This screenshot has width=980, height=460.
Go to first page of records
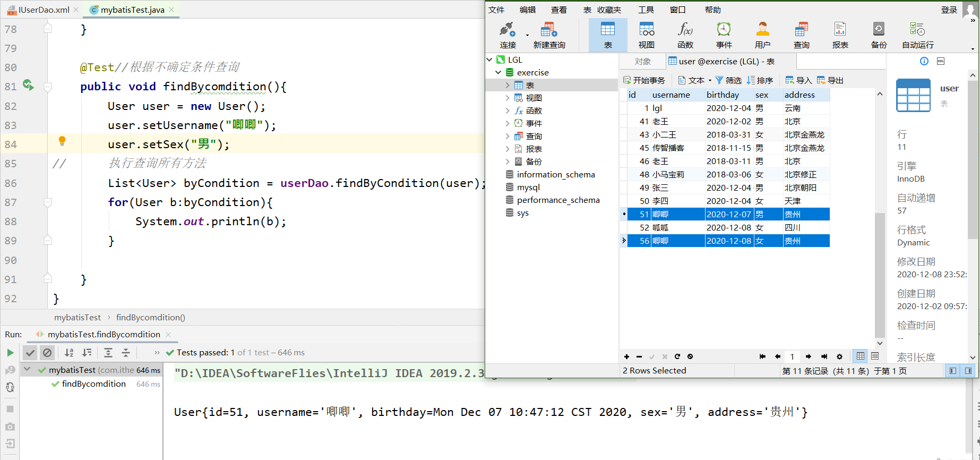(762, 356)
